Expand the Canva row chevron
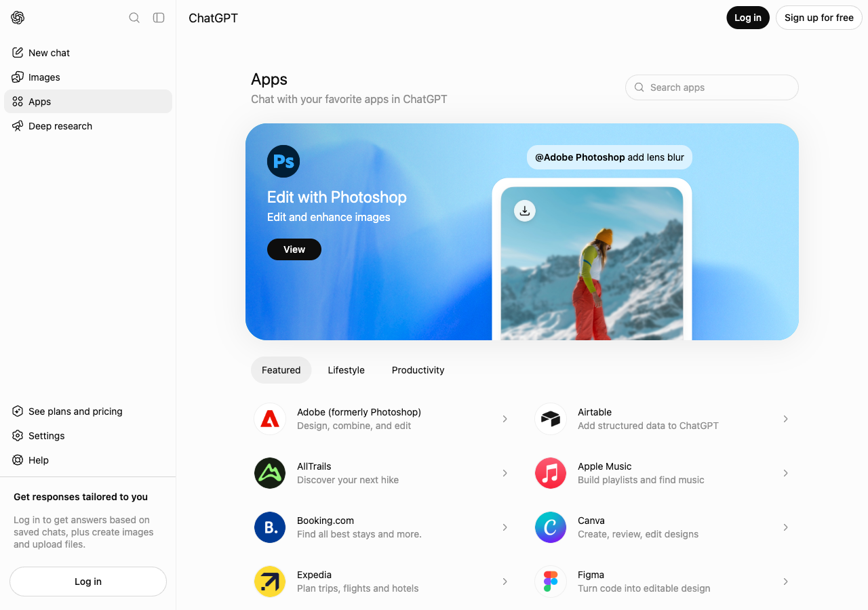Screen dimensions: 868x610 tap(785, 527)
